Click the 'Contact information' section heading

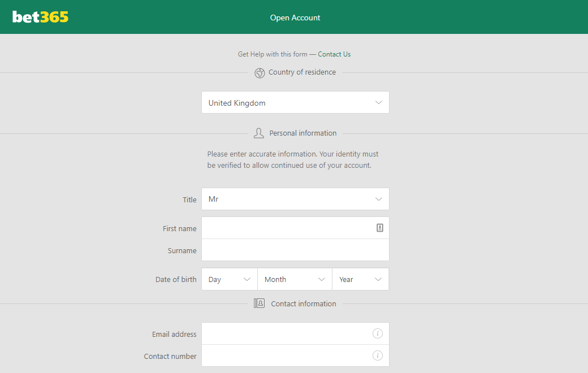point(304,303)
